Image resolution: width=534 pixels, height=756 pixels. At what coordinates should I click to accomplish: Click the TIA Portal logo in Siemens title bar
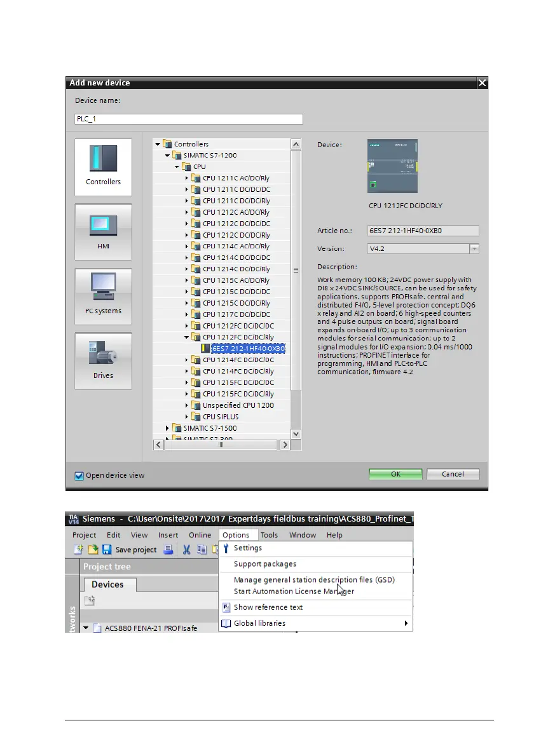[x=73, y=519]
